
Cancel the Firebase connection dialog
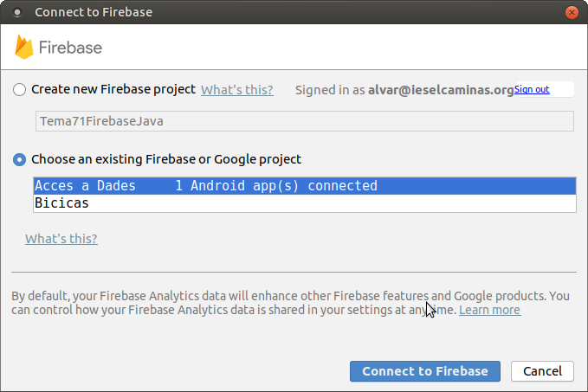tap(542, 371)
